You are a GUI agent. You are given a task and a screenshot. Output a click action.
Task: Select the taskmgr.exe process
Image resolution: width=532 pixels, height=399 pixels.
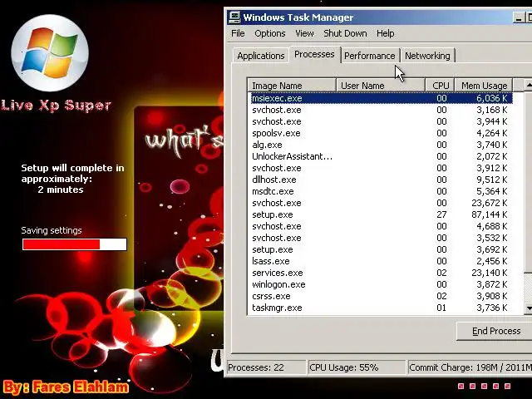[x=382, y=308]
